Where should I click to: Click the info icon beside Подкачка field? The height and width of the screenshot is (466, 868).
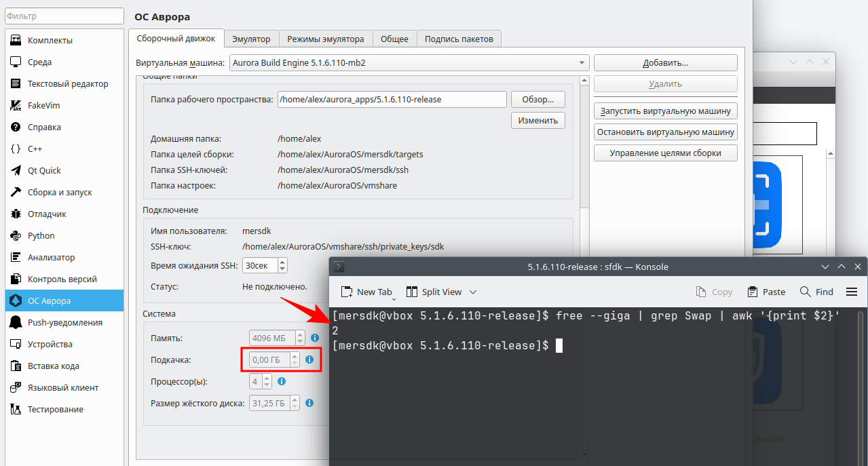coord(309,360)
